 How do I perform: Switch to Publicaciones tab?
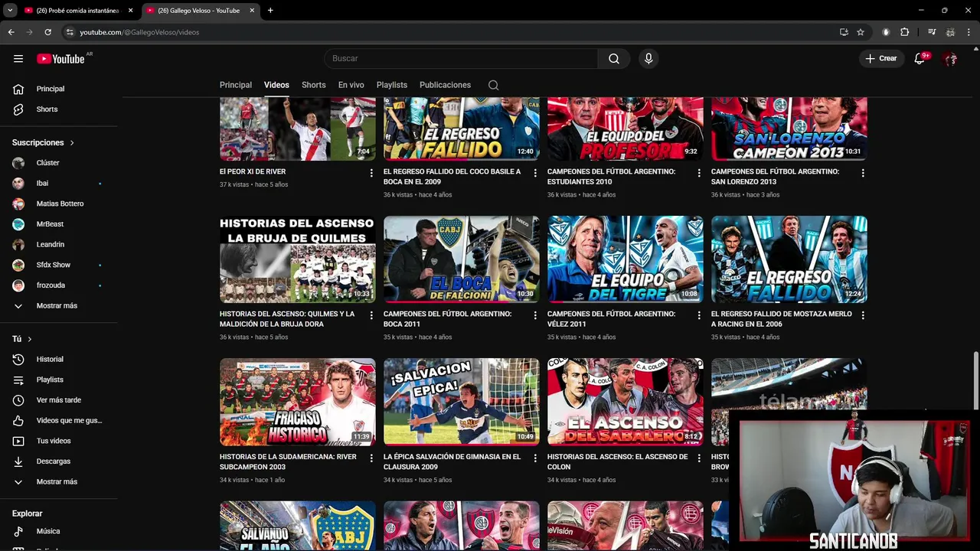tap(445, 85)
